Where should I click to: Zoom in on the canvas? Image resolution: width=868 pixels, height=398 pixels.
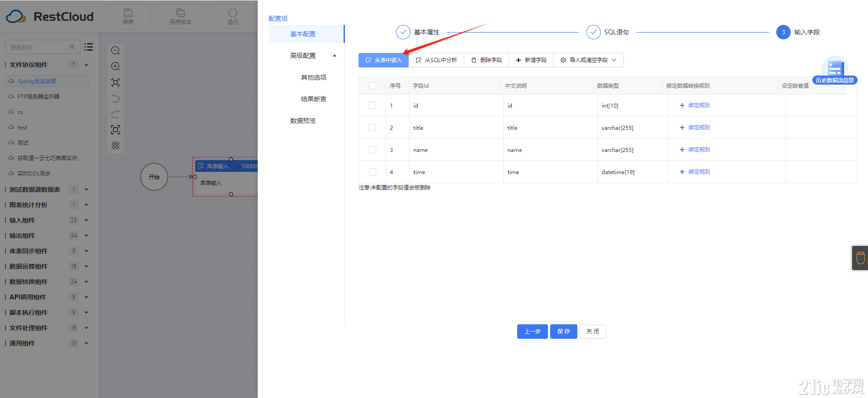116,66
